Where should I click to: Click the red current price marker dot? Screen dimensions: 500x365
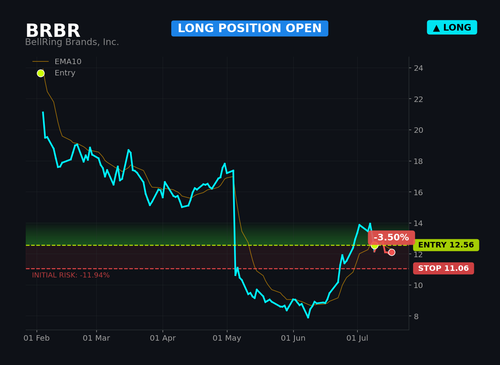392,252
